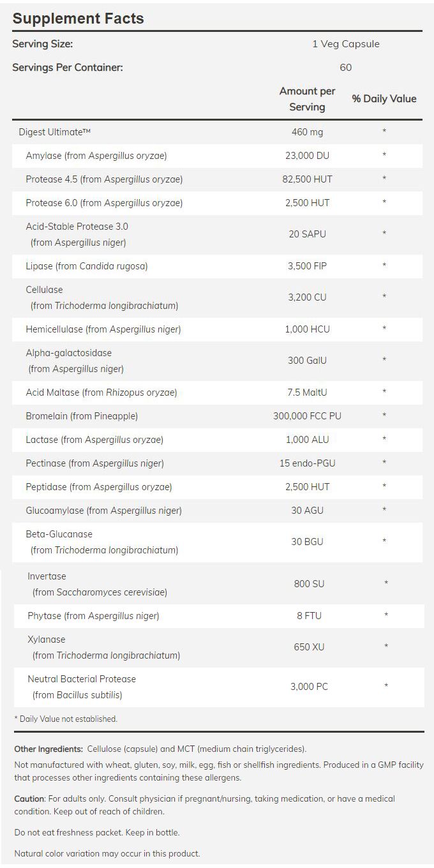Click the Supplement Facts heading
Viewport: 434px width, 868px height.
(78, 19)
